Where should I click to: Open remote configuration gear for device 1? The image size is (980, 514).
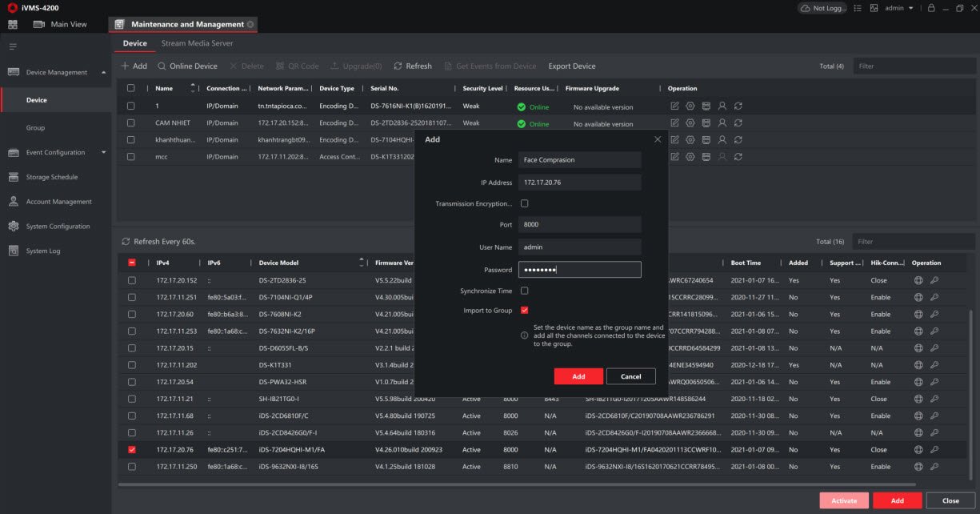click(x=690, y=106)
